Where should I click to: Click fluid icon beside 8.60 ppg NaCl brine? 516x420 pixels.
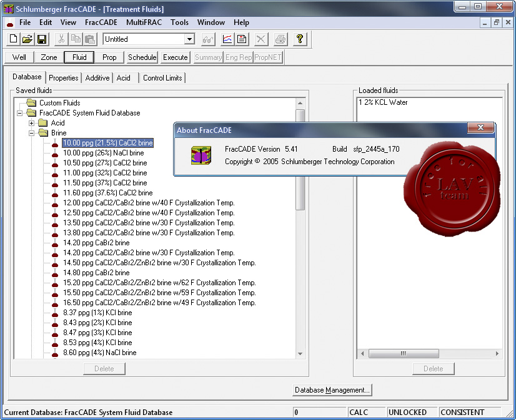pos(55,353)
